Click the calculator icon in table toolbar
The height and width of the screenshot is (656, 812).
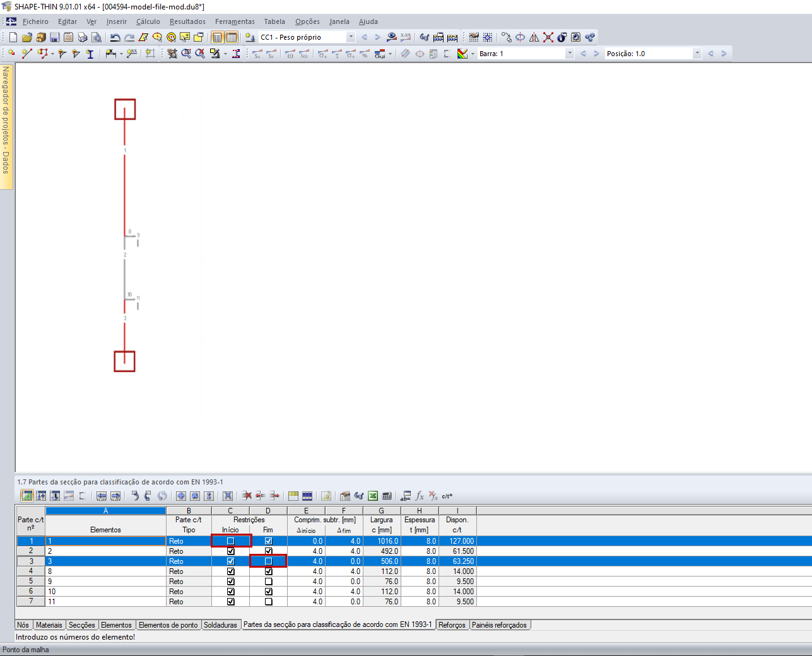[387, 496]
